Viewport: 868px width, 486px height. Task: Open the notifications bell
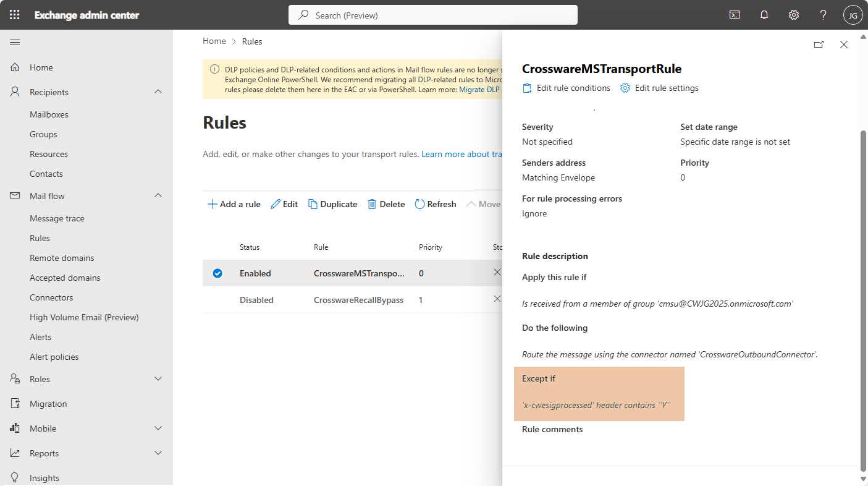coord(764,15)
